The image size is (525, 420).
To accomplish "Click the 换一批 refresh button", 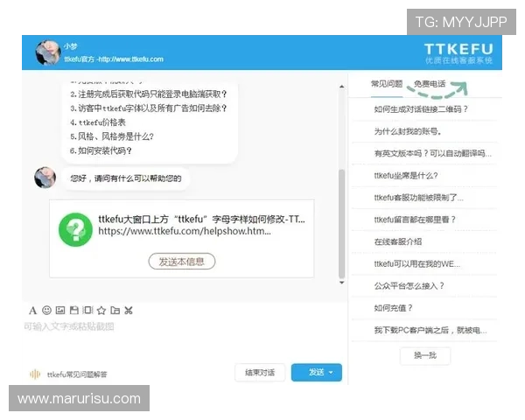I will tap(425, 355).
